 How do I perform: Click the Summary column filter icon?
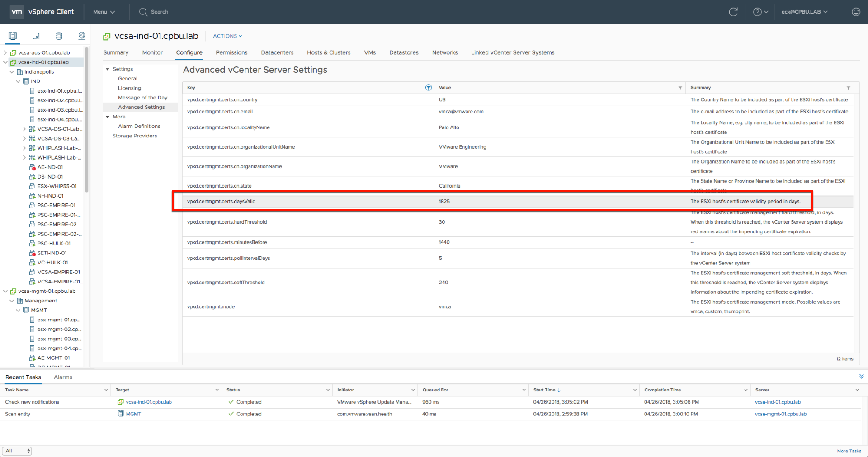tap(849, 88)
